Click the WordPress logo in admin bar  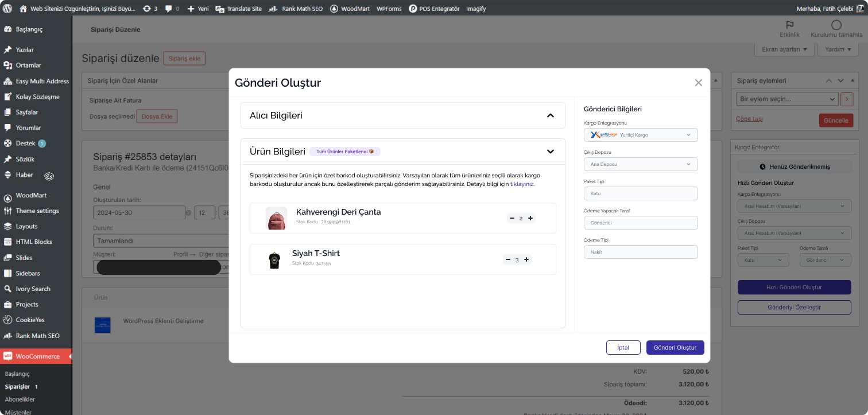pos(7,9)
